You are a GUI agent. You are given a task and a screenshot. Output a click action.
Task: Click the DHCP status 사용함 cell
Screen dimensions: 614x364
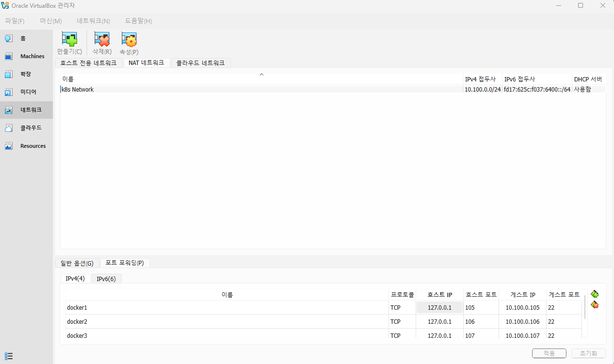tap(589, 89)
